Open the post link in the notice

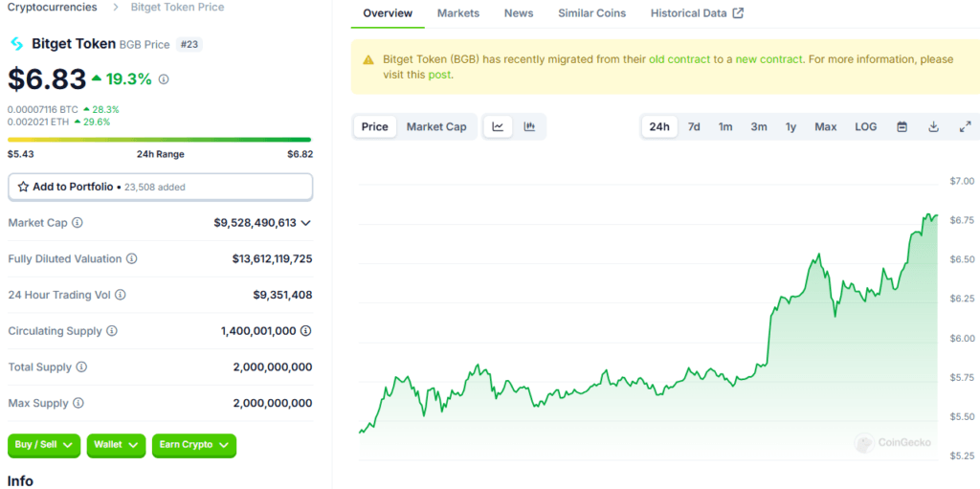point(438,75)
